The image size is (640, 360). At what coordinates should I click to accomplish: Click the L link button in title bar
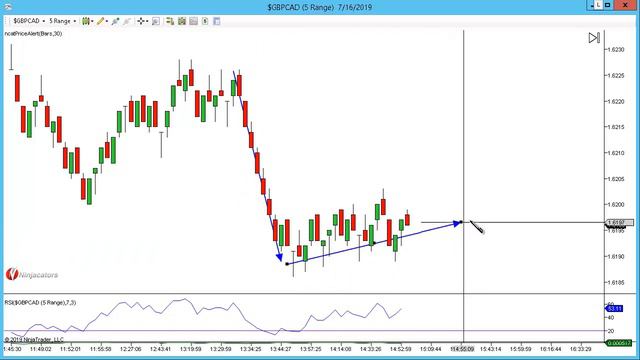pyautogui.click(x=598, y=5)
